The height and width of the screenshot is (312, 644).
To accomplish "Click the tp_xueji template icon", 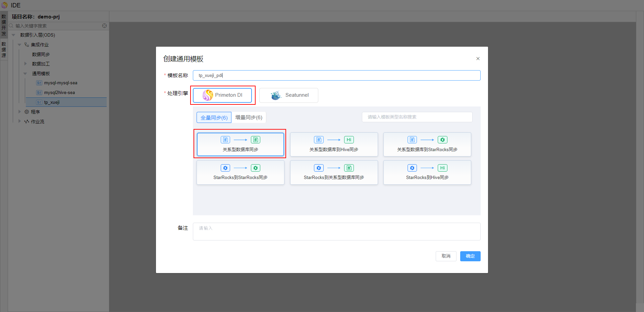I will tap(39, 102).
